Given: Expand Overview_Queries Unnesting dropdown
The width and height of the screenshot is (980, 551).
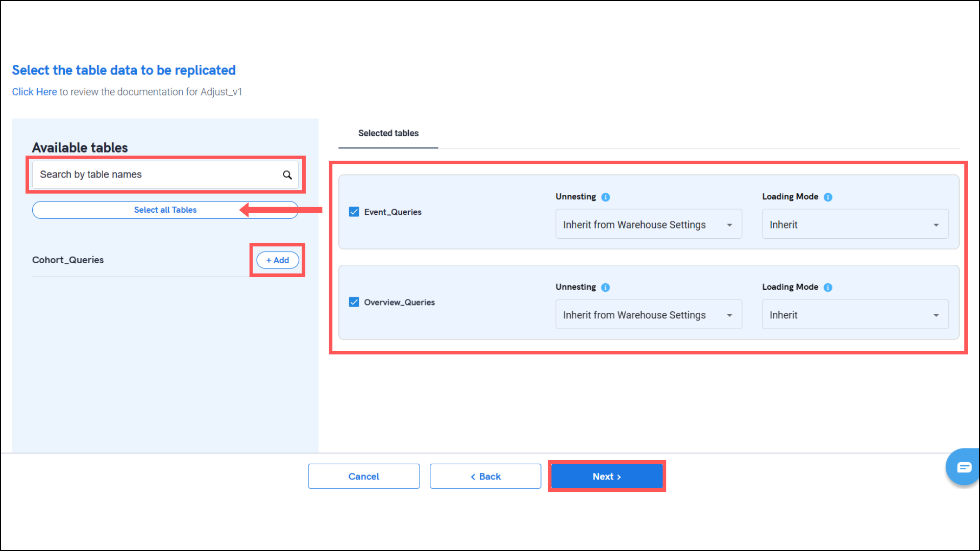Looking at the screenshot, I should tap(648, 315).
